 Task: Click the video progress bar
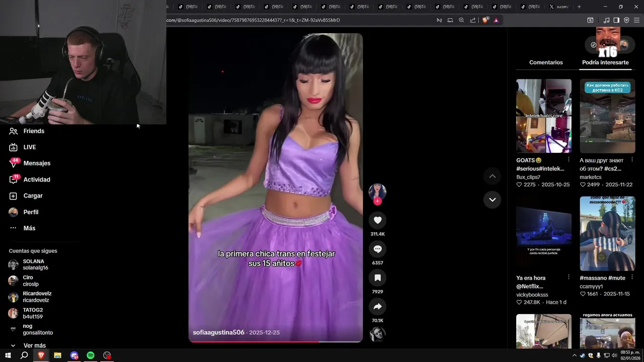pyautogui.click(x=275, y=341)
